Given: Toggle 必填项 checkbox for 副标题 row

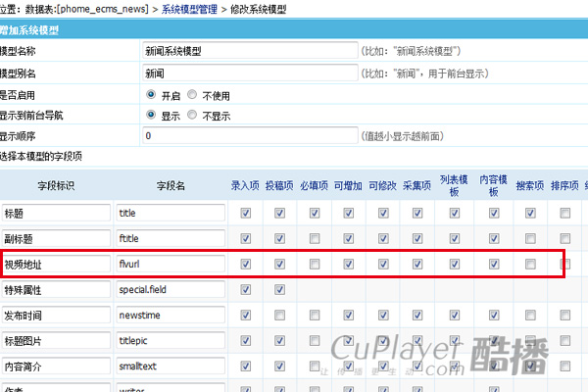Looking at the screenshot, I should pos(315,238).
